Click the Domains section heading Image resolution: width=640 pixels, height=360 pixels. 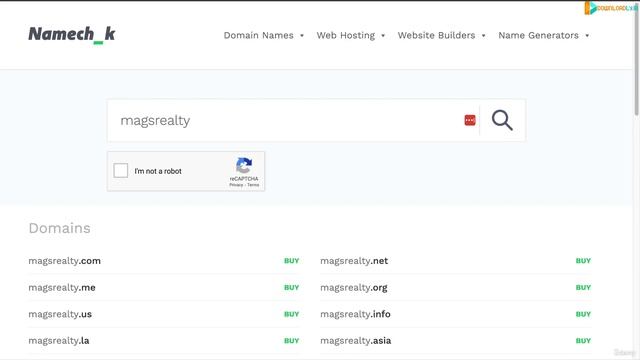tap(60, 228)
